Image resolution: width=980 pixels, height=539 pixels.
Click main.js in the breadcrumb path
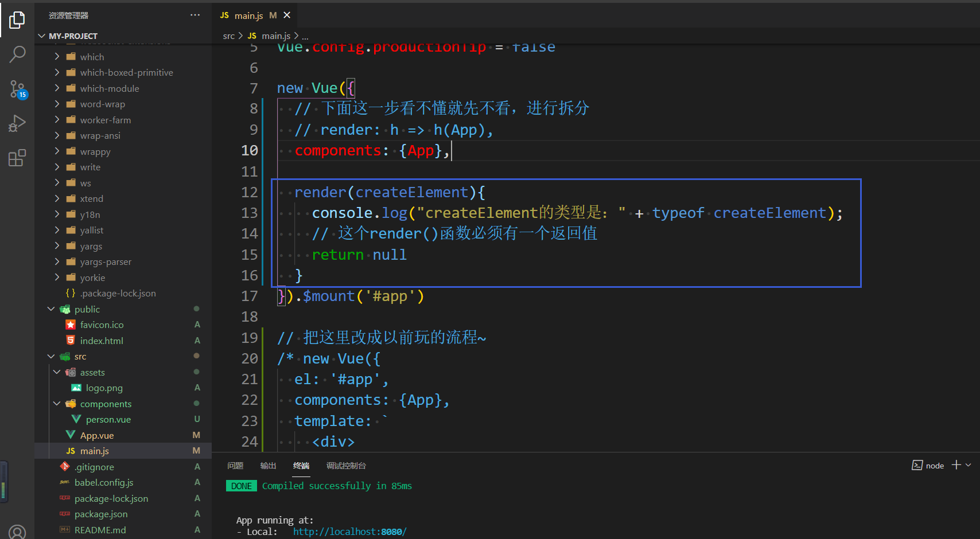[x=276, y=36]
